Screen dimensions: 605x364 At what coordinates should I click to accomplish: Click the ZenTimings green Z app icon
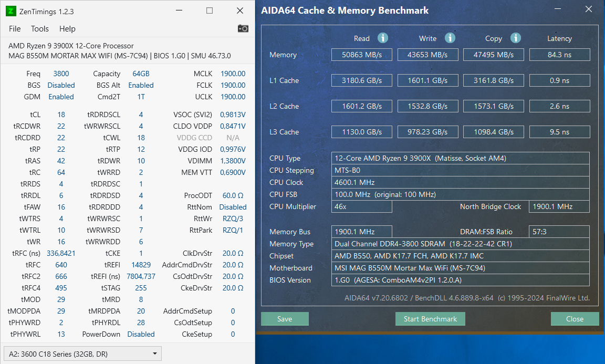tap(11, 11)
